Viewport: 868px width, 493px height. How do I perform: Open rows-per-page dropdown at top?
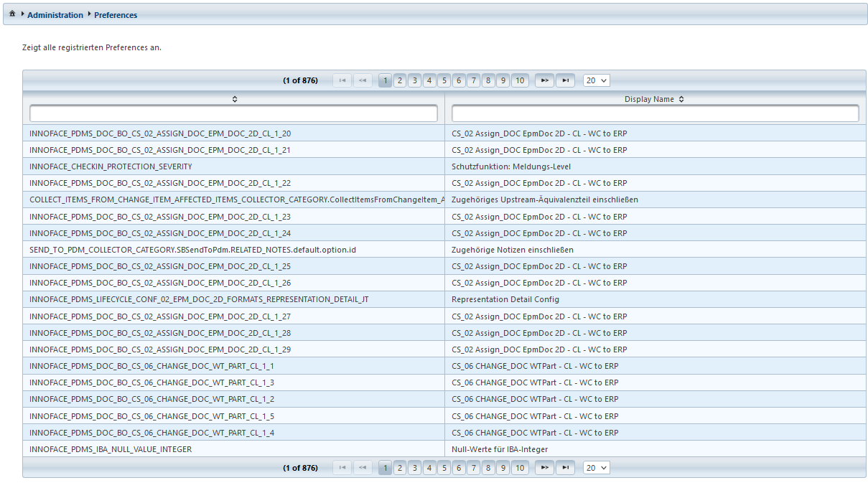click(x=596, y=80)
